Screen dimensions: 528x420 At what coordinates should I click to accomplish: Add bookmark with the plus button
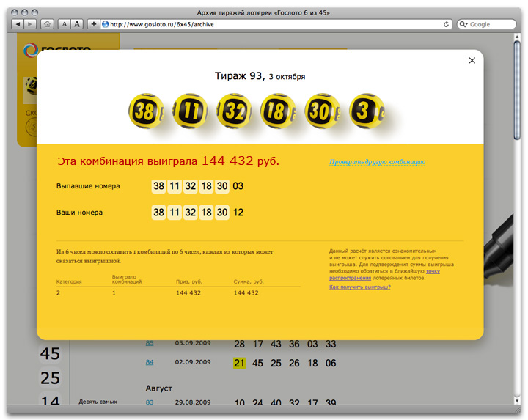tap(94, 24)
